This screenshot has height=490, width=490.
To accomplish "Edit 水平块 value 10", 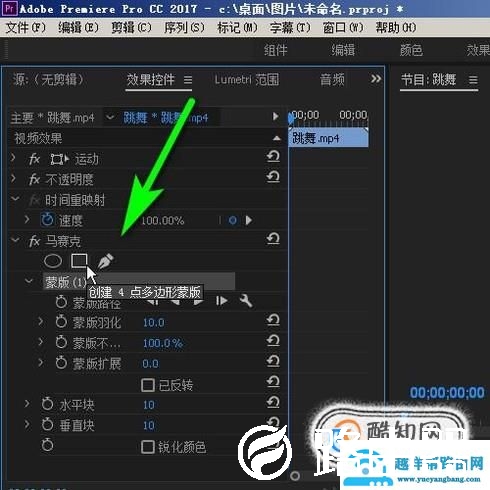I will [149, 405].
